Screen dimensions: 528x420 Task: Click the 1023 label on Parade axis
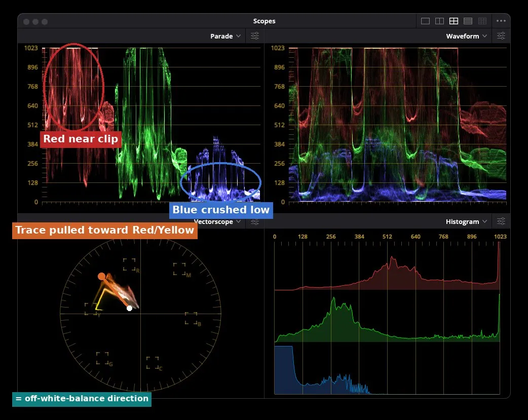[31, 48]
